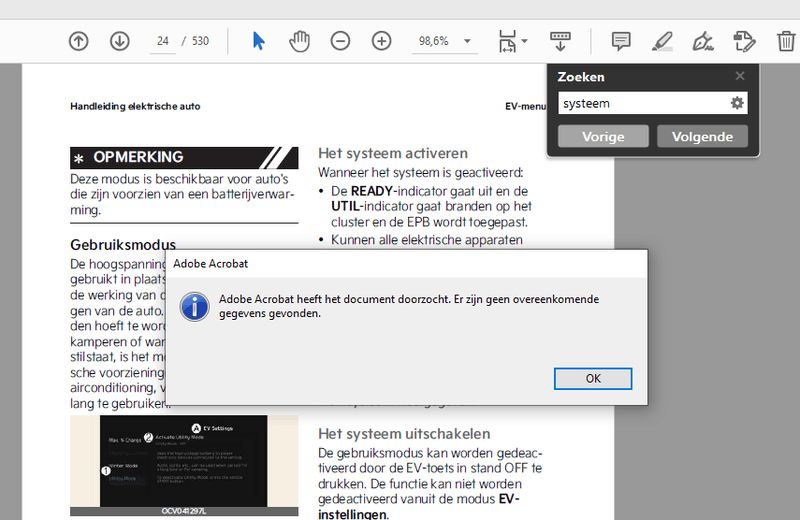The image size is (800, 520).
Task: Activate the hand pan tool
Action: coord(299,41)
